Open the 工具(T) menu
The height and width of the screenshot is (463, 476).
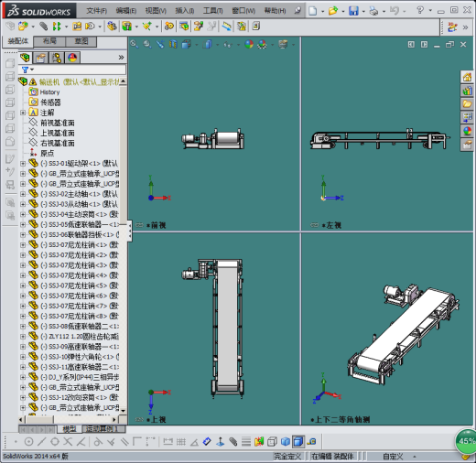coord(213,11)
